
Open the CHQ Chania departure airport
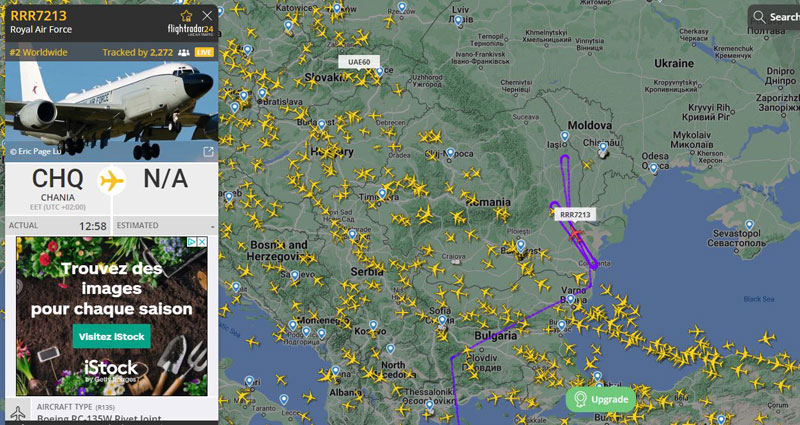(58, 185)
